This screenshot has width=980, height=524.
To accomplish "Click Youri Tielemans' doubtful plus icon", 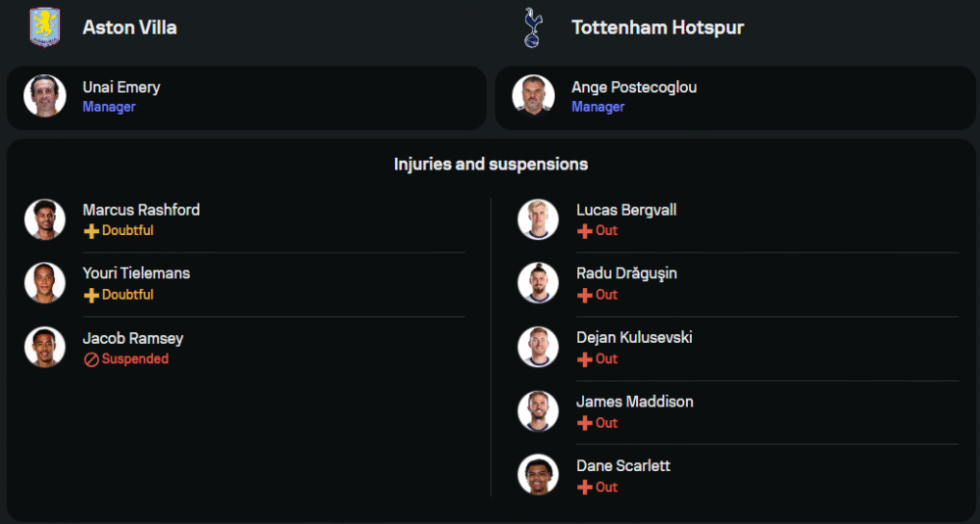I will coord(91,296).
